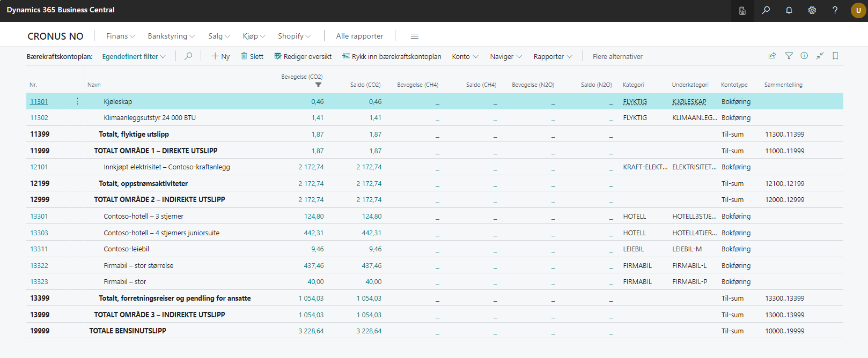
Task: Click the user avatar U
Action: click(858, 10)
